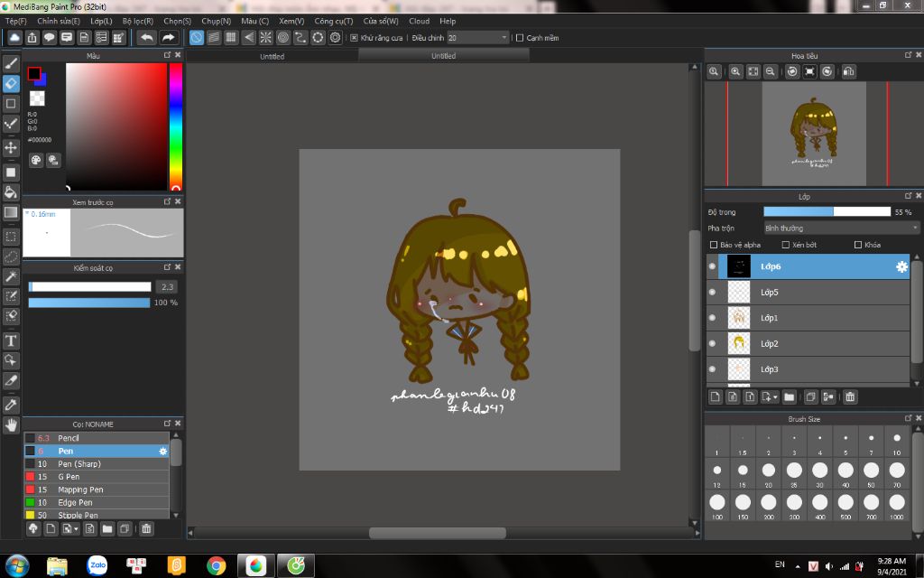This screenshot has width=924, height=578.
Task: Click the rainbow hue strip
Action: (176, 126)
